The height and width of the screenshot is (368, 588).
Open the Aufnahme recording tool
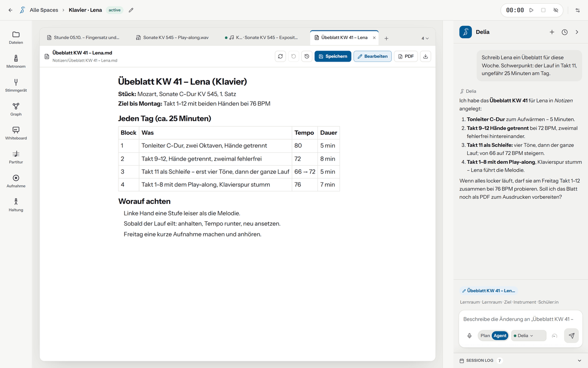pos(16,181)
